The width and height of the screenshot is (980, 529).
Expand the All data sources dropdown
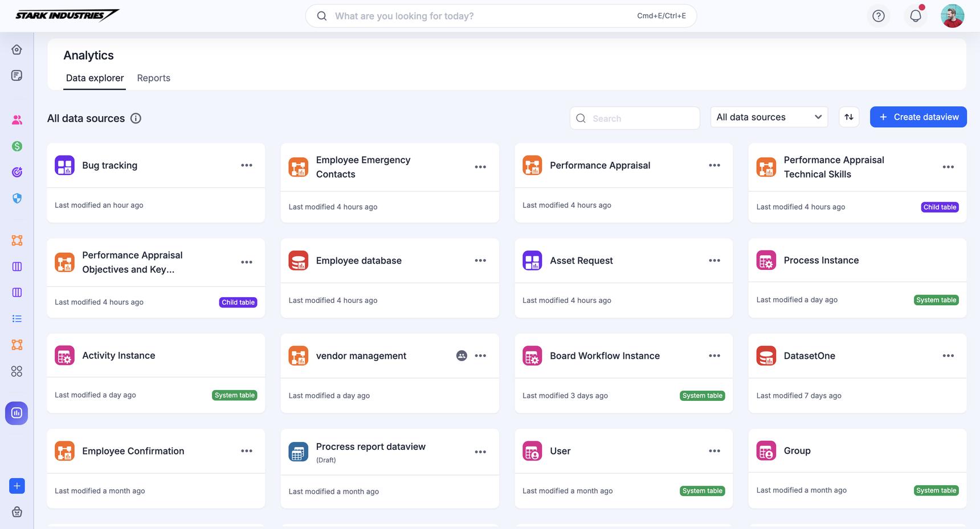[769, 117]
